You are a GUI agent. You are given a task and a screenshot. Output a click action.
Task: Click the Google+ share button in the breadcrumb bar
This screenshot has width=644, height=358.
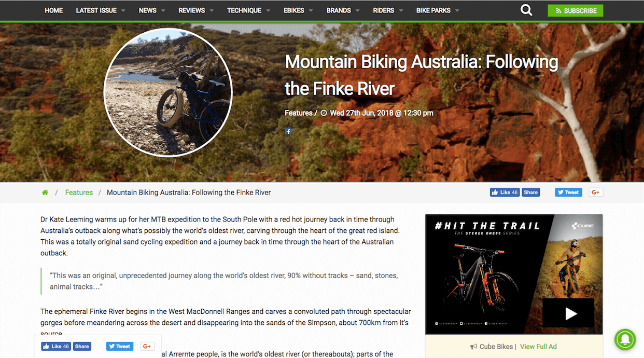(x=595, y=192)
